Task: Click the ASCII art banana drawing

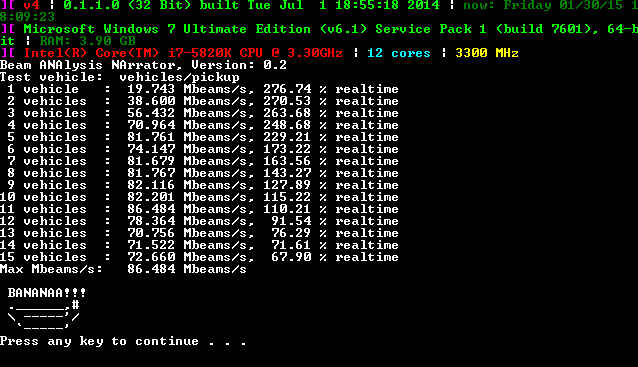Action: 44,314
